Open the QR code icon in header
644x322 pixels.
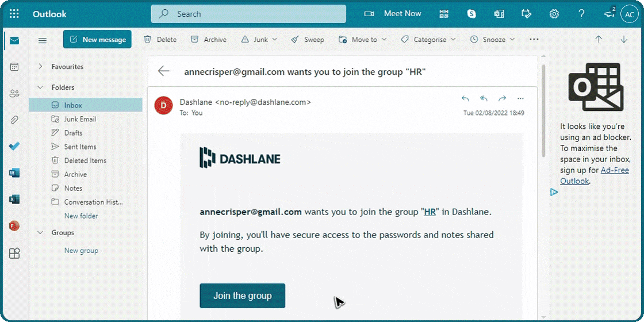(x=444, y=14)
